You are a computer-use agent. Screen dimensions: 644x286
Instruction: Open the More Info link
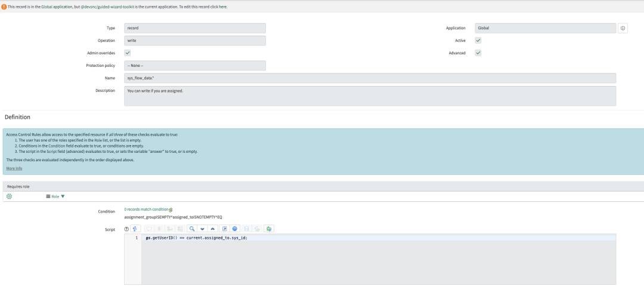point(14,168)
